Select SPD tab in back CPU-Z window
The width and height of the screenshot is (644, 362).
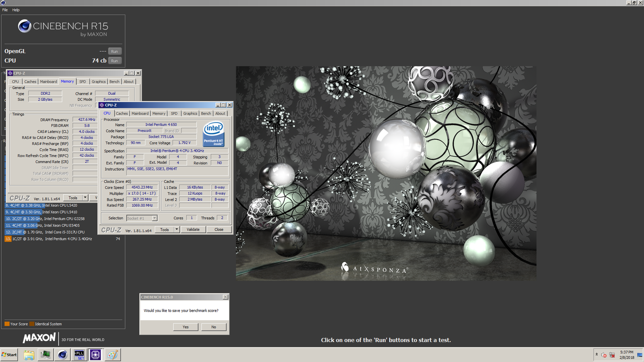point(83,81)
